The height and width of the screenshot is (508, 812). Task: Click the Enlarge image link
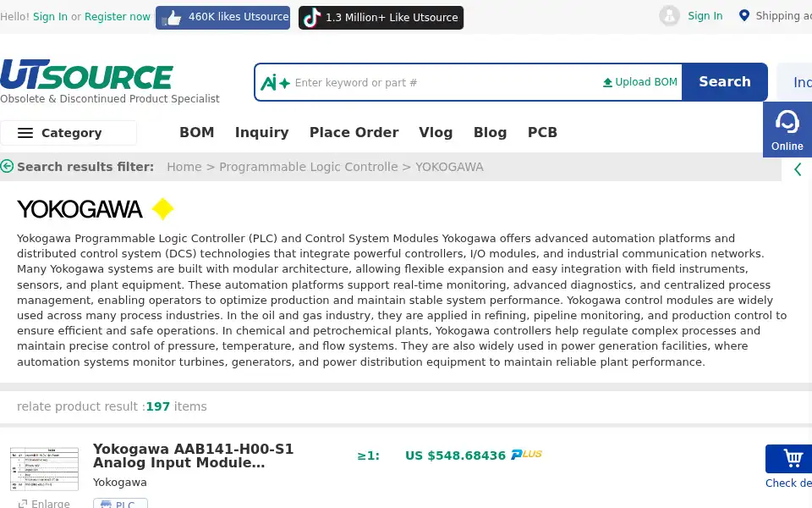(44, 503)
